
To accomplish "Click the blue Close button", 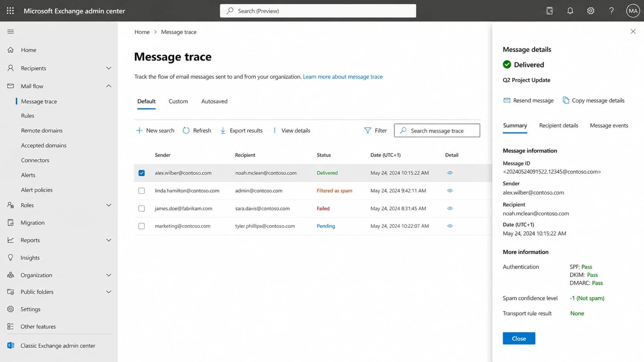I will point(519,338).
